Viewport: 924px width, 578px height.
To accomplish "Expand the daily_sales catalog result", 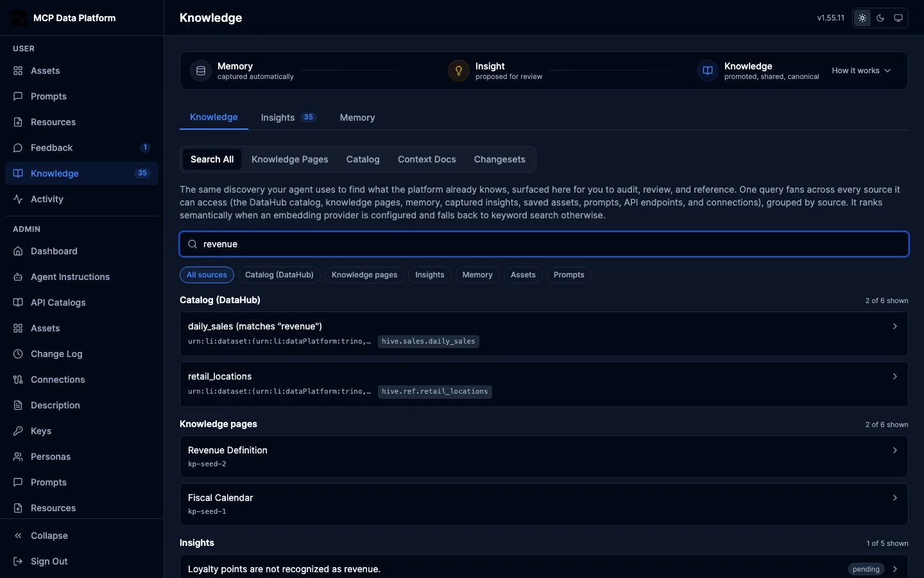I will pos(544,334).
